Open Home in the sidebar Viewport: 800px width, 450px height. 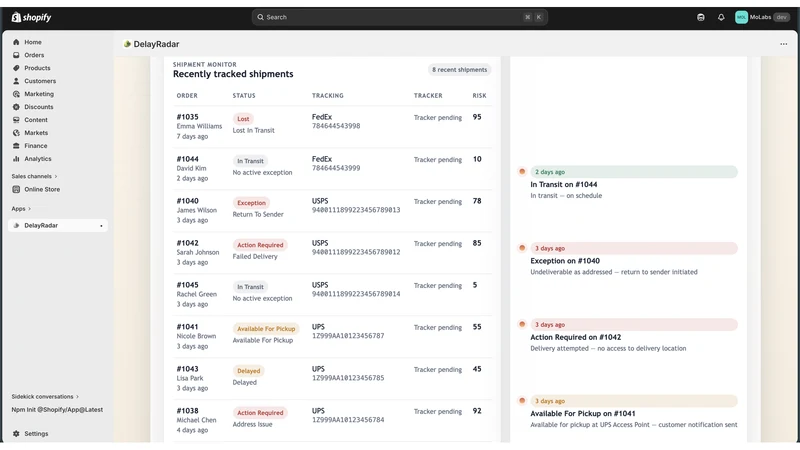click(33, 42)
